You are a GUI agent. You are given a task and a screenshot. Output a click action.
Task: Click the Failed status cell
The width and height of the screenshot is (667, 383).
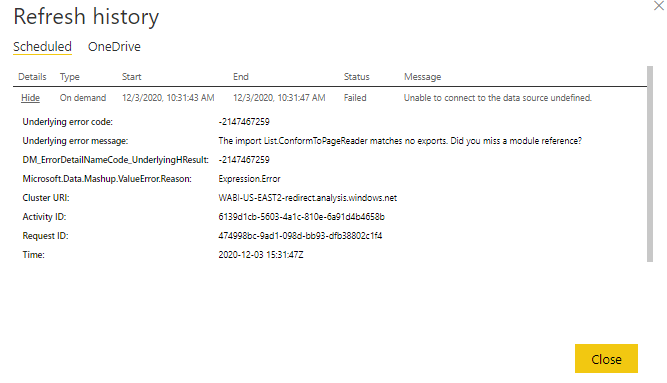coord(355,98)
